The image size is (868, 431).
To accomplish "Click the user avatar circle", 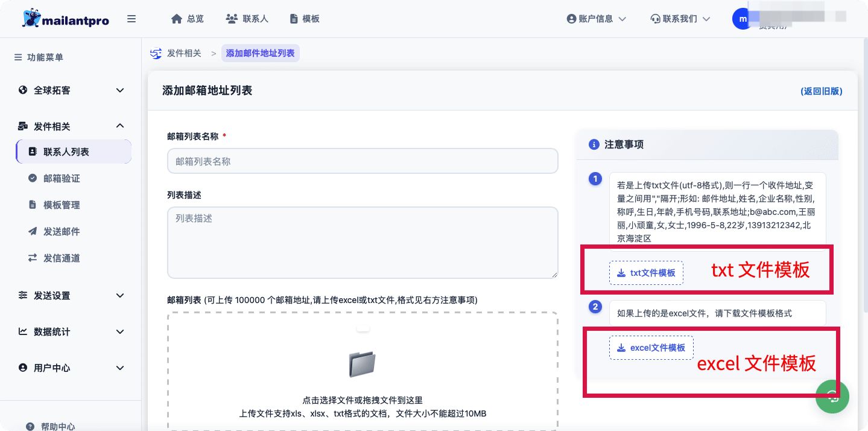I will [x=743, y=19].
